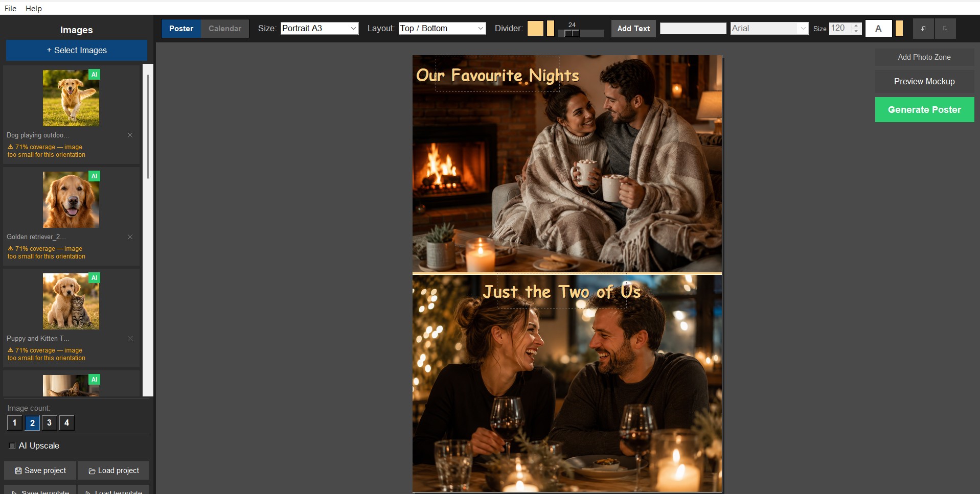Viewport: 980px width, 494px height.
Task: Click the Save template button
Action: click(x=40, y=490)
